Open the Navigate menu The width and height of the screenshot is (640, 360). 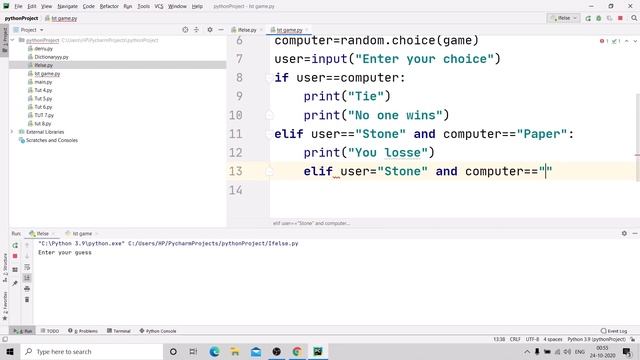tap(67, 6)
